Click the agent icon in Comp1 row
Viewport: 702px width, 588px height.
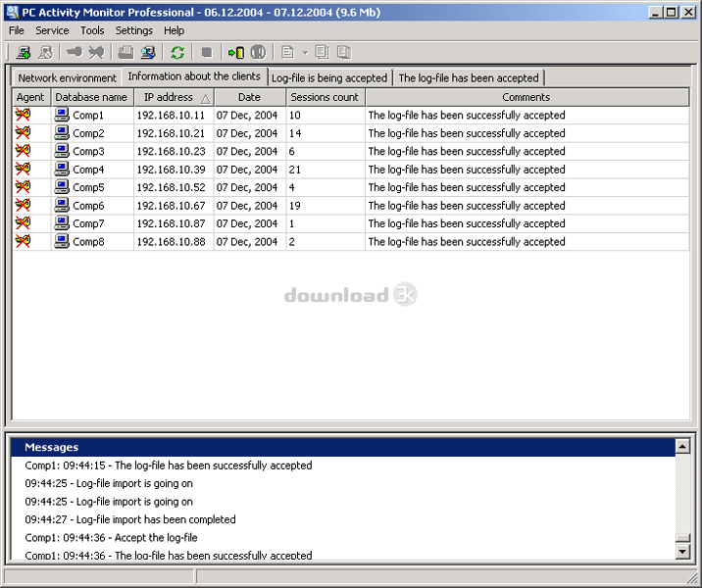pos(23,115)
